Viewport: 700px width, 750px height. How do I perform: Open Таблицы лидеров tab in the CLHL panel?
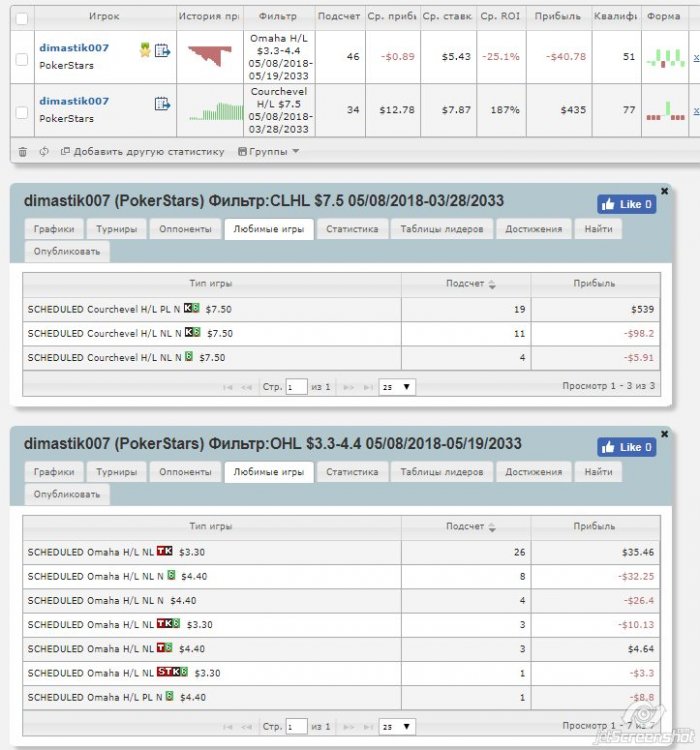click(442, 229)
